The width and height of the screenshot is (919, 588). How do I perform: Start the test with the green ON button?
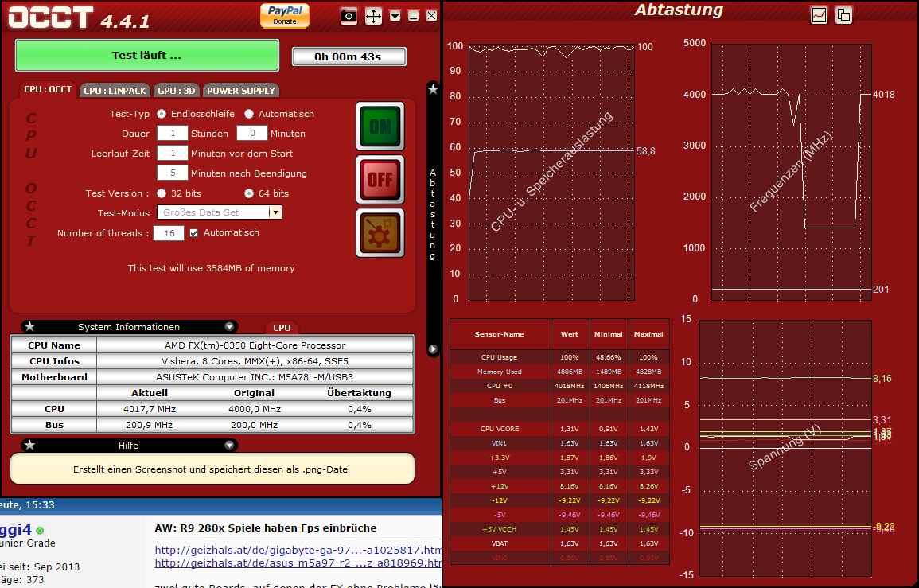coord(380,126)
